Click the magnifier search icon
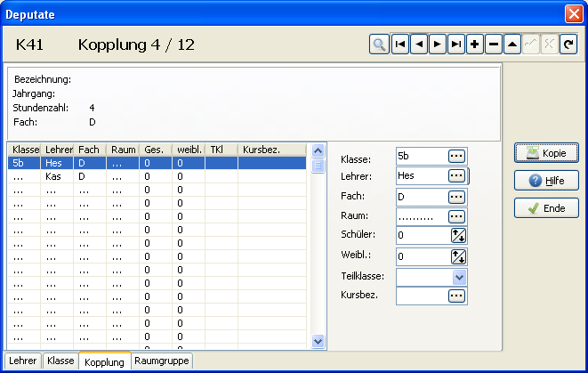Image resolution: width=588 pixels, height=373 pixels. point(379,45)
